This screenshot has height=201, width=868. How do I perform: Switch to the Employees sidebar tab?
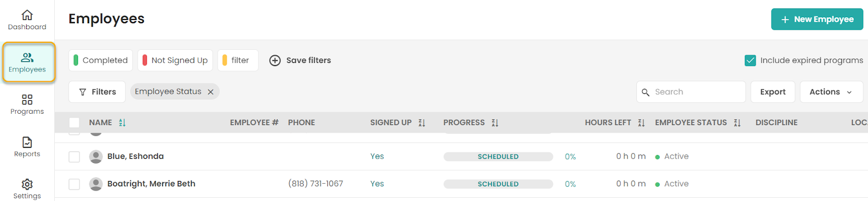[x=28, y=62]
